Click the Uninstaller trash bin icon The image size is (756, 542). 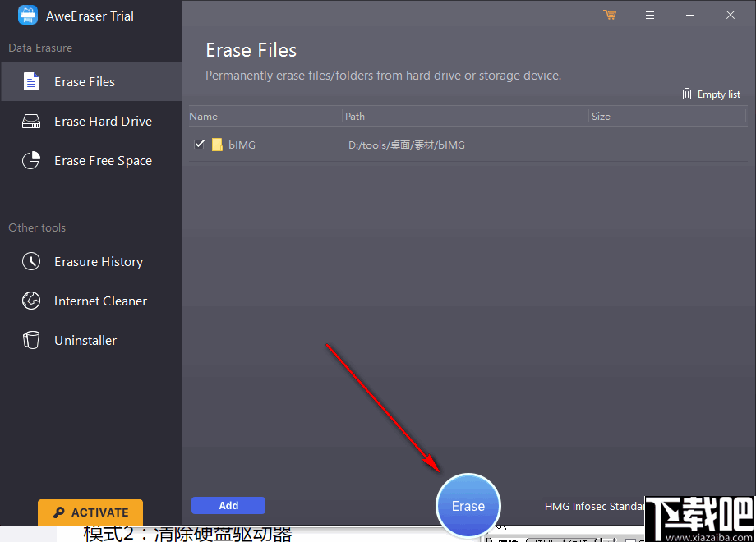(x=31, y=340)
